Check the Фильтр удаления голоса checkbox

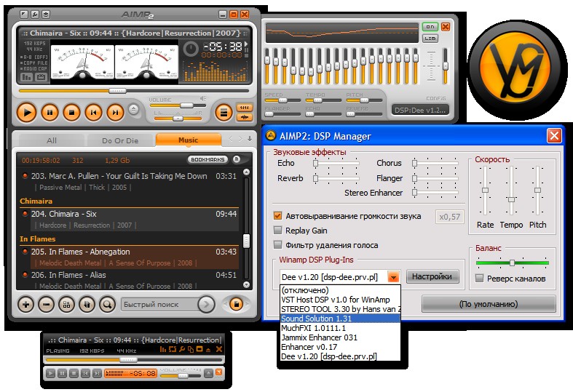point(277,244)
